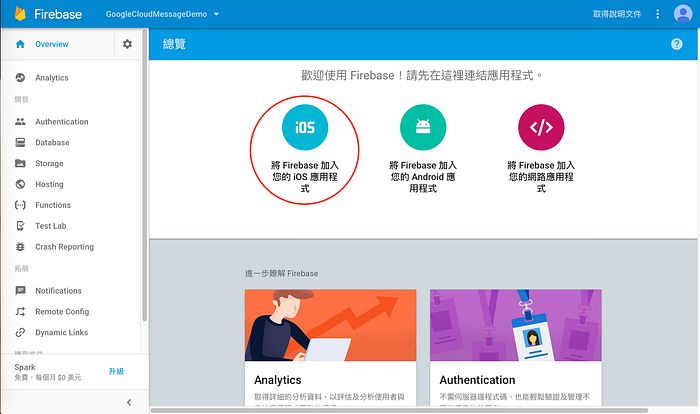This screenshot has width=700, height=414.
Task: Open Remote Config in the sidebar
Action: [62, 312]
